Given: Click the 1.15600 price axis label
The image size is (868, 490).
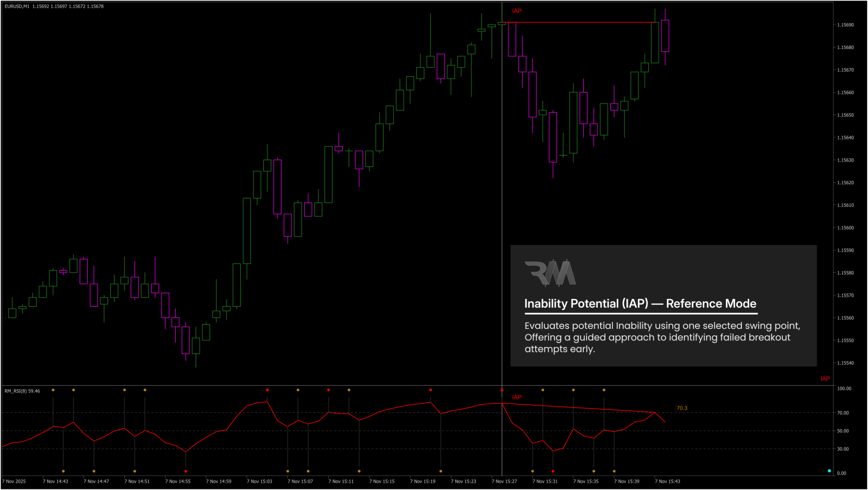Looking at the screenshot, I should 845,228.
